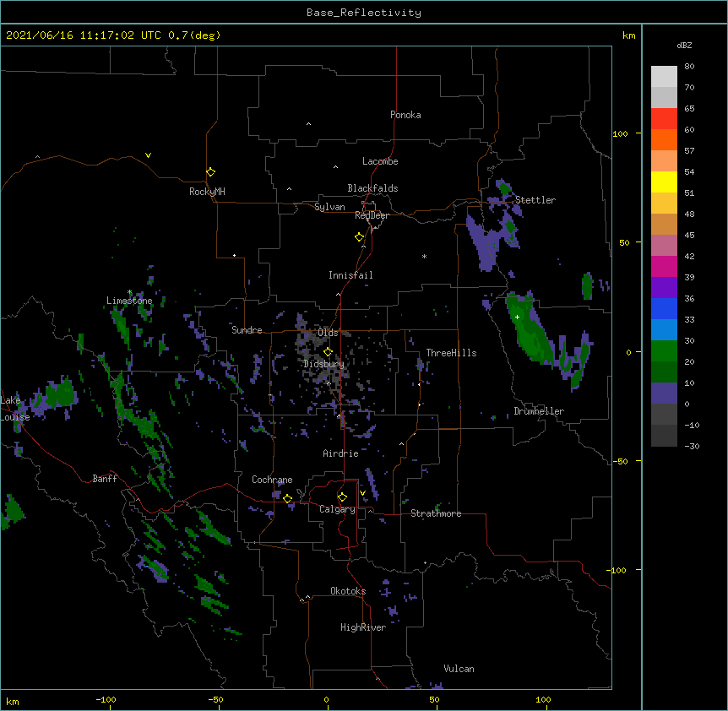Click the dBZ legend heading
This screenshot has width=728, height=711.
coord(684,45)
